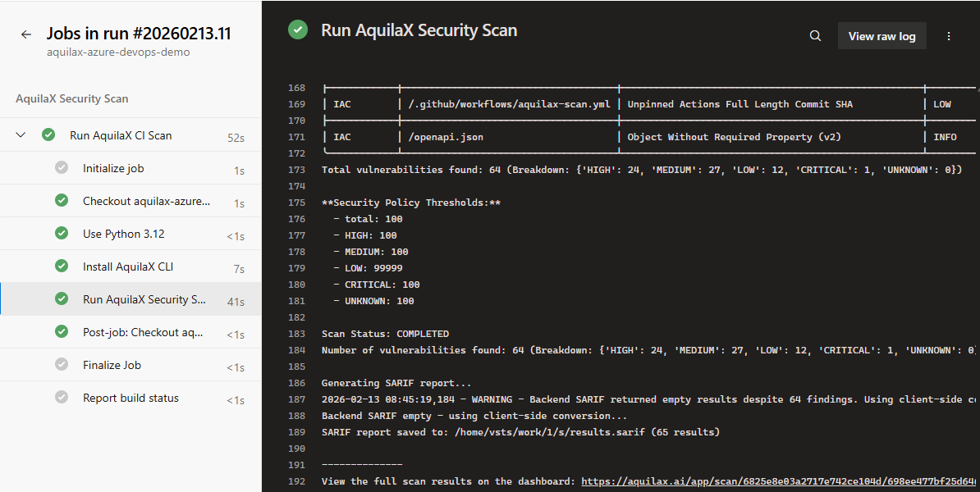Click green success icon next to Run AquilaX CI Scan
Screen dimensions: 980x492
(x=48, y=135)
